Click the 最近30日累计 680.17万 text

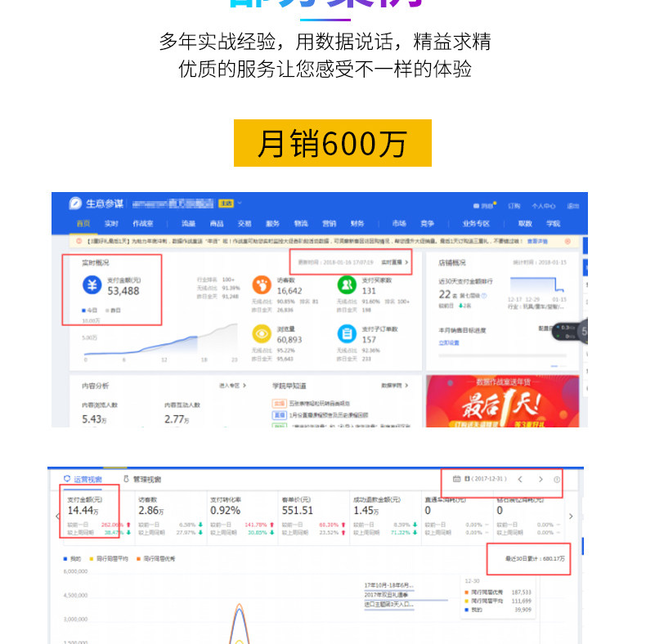point(535,559)
